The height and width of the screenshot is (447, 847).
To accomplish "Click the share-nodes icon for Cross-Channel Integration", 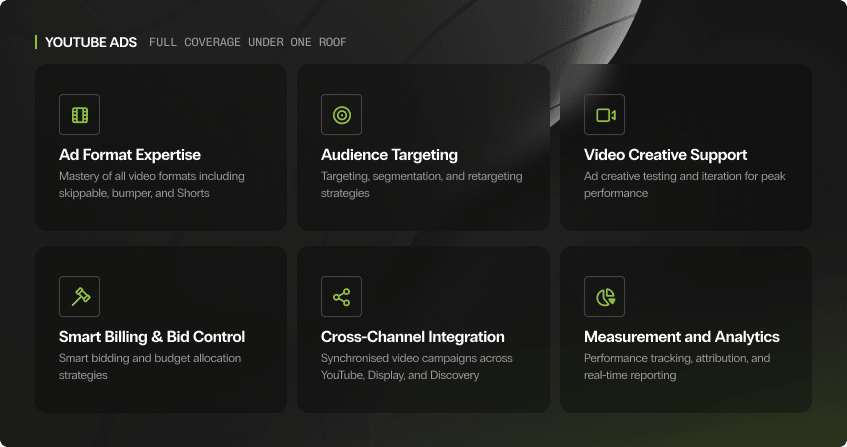I will [x=341, y=296].
